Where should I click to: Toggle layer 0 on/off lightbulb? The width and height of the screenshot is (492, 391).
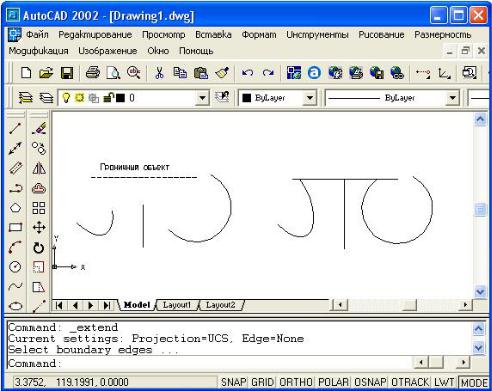(67, 98)
